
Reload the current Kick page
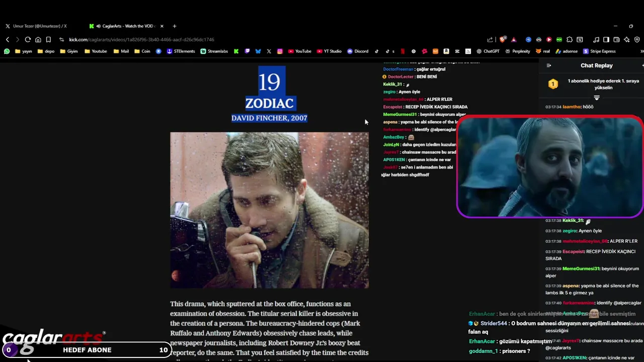click(28, 39)
